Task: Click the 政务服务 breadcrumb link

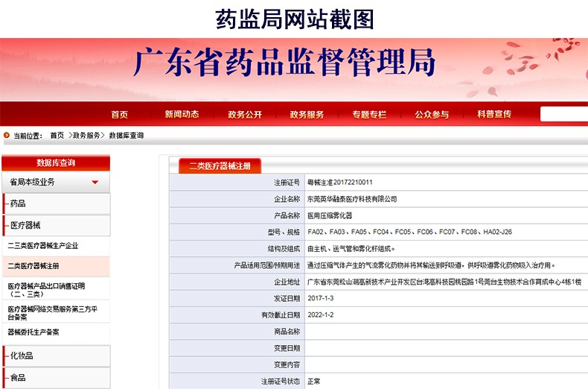Action: click(88, 136)
